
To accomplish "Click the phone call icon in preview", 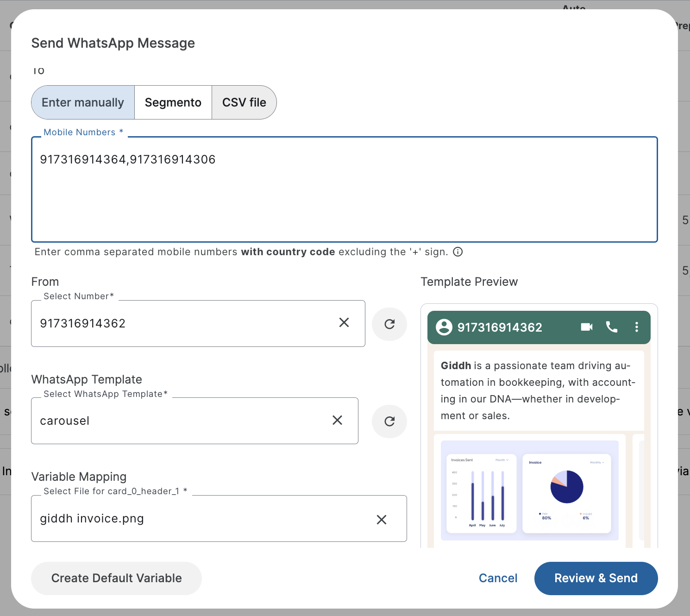I will [x=612, y=327].
